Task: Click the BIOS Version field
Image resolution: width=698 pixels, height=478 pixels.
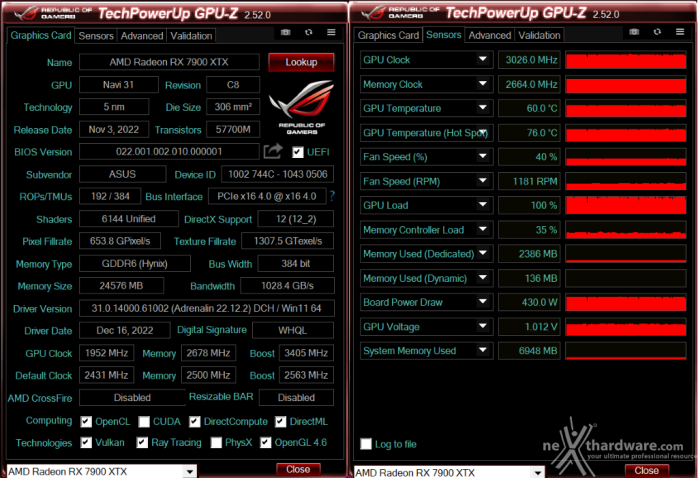Action: pyautogui.click(x=169, y=151)
